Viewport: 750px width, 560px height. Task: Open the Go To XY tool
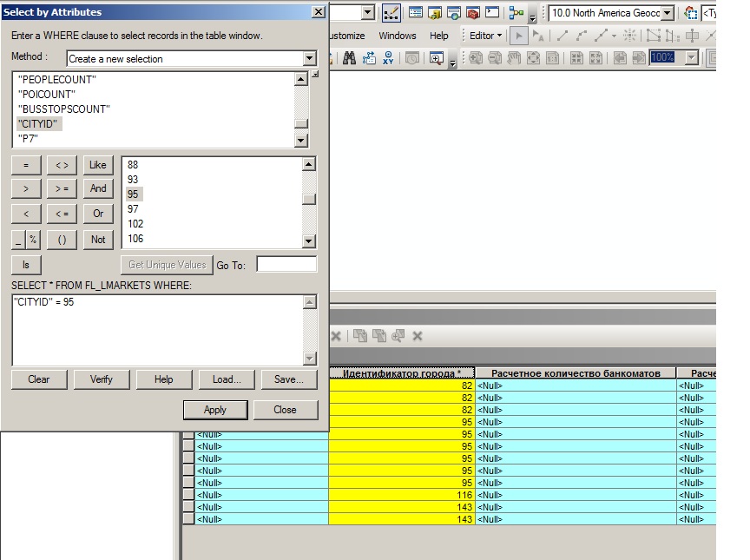coord(391,58)
